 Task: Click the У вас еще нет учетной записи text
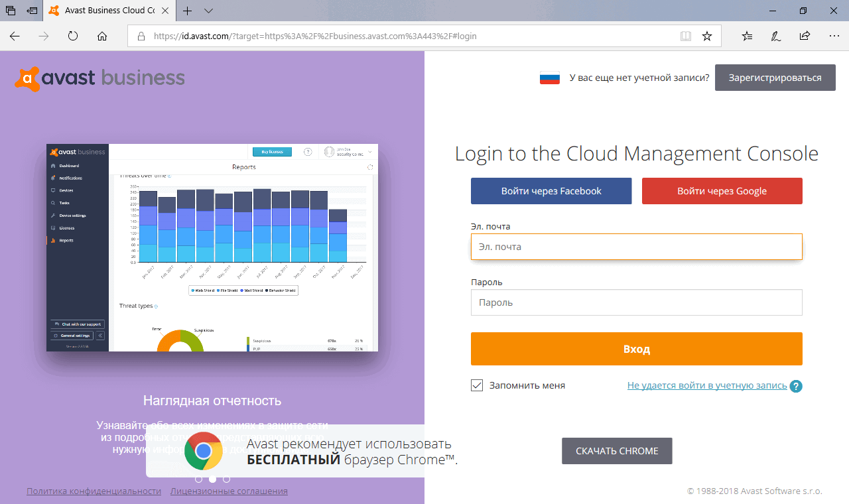[639, 78]
